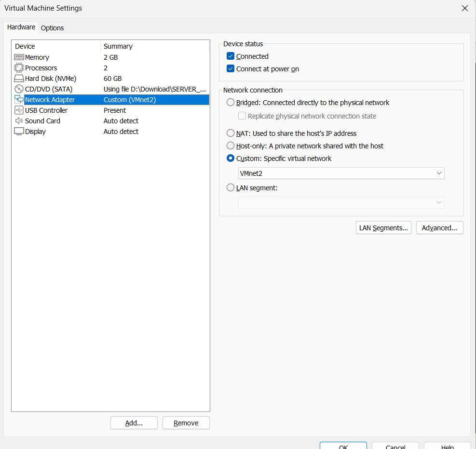Screen dimensions: 476x449
Task: Select the Network Adapter row
Action: [110, 100]
